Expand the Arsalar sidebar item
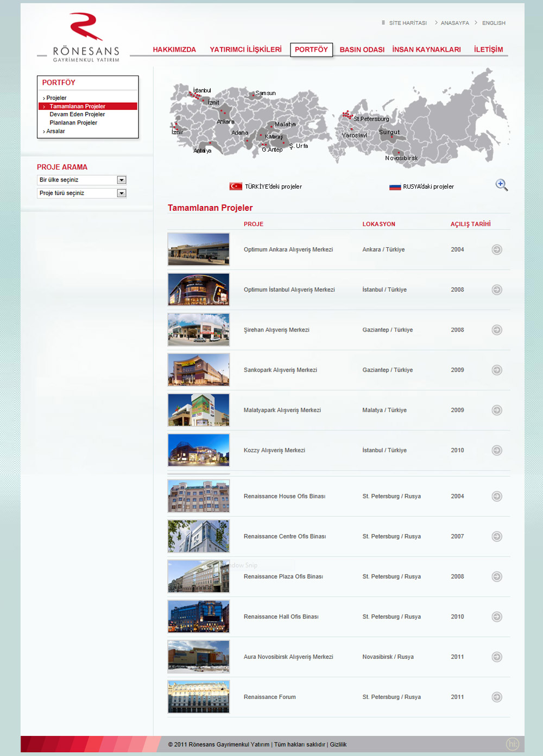The width and height of the screenshot is (543, 756). (x=55, y=132)
